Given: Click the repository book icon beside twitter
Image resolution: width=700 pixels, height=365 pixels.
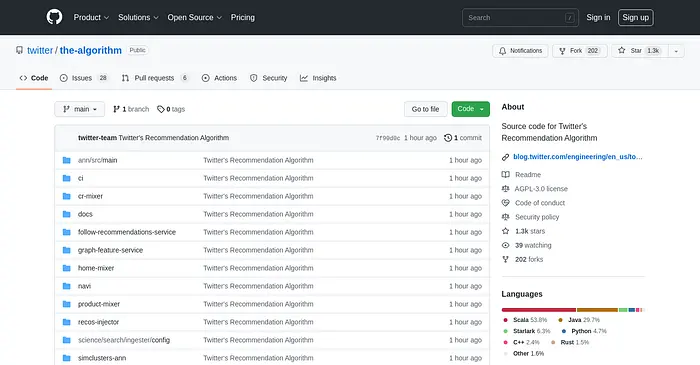Looking at the screenshot, I should coord(19,50).
